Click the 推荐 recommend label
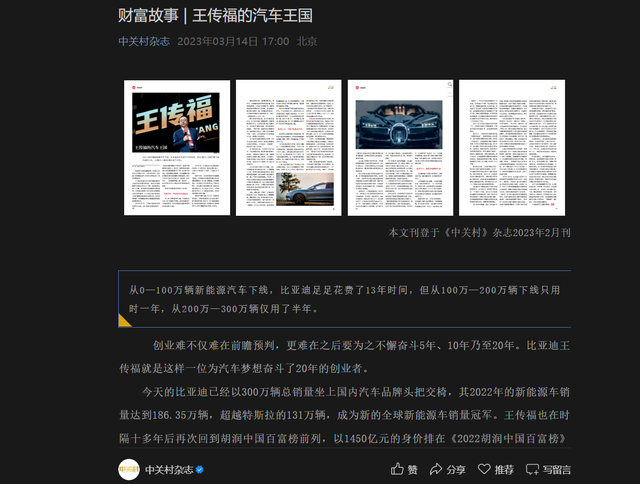Viewport: 640px width, 484px height. [x=503, y=470]
